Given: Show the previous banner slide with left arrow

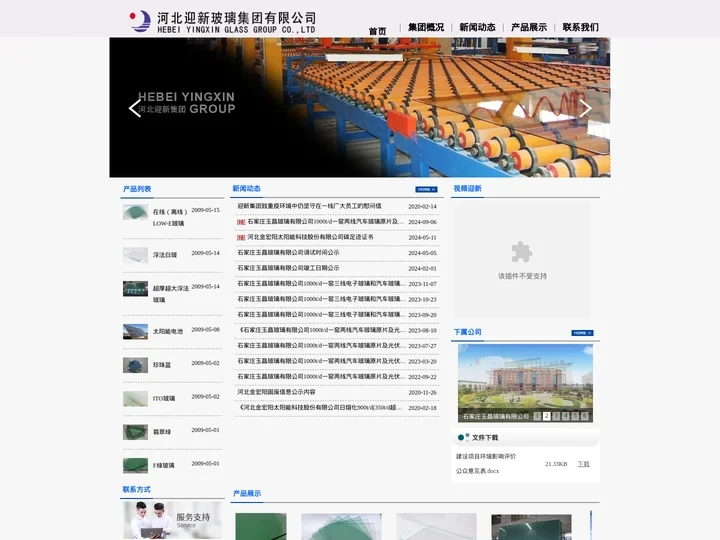Looking at the screenshot, I should coord(135,108).
